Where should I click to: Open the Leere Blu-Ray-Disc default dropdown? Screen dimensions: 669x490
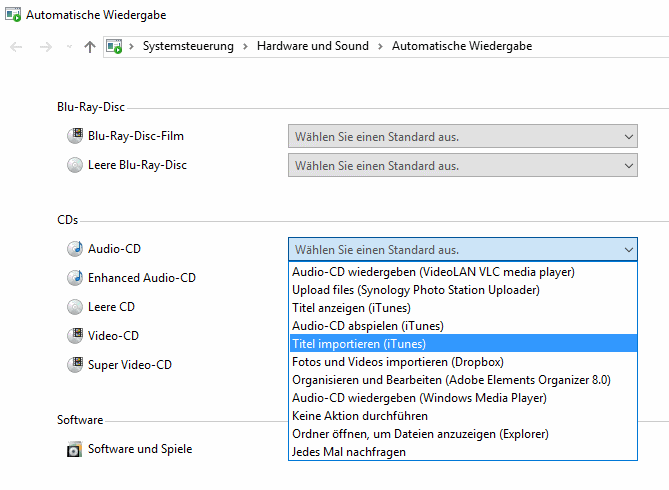(x=463, y=166)
